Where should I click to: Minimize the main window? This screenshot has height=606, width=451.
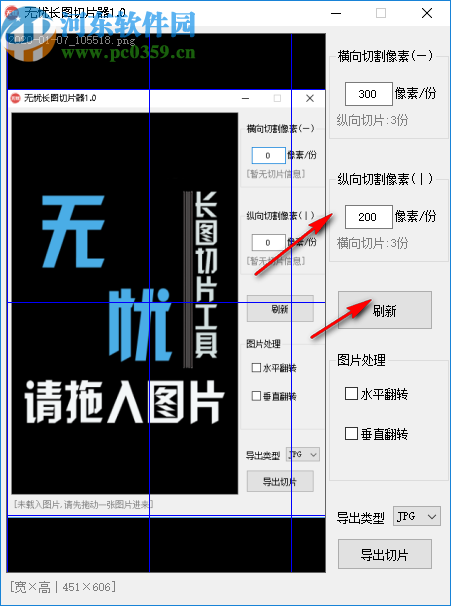pyautogui.click(x=336, y=13)
